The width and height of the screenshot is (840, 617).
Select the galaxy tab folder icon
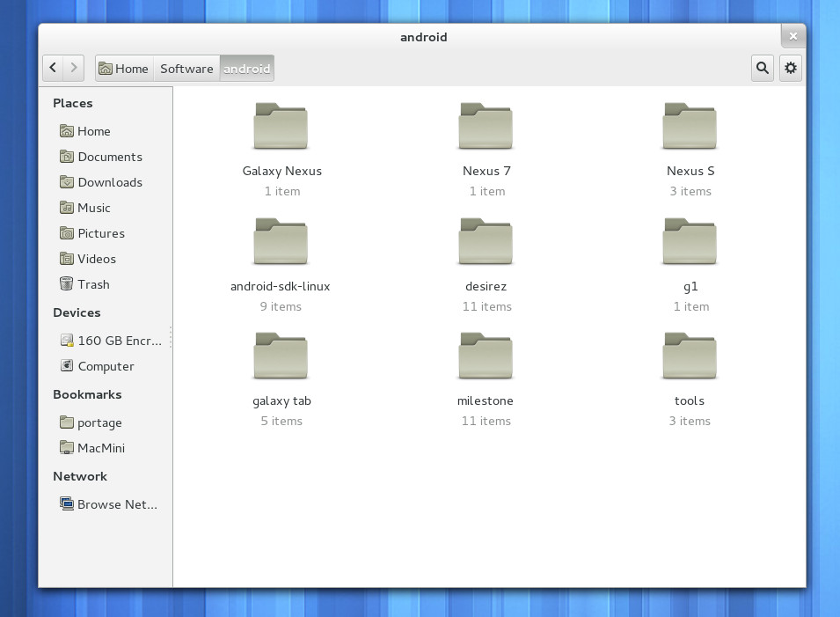[281, 356]
